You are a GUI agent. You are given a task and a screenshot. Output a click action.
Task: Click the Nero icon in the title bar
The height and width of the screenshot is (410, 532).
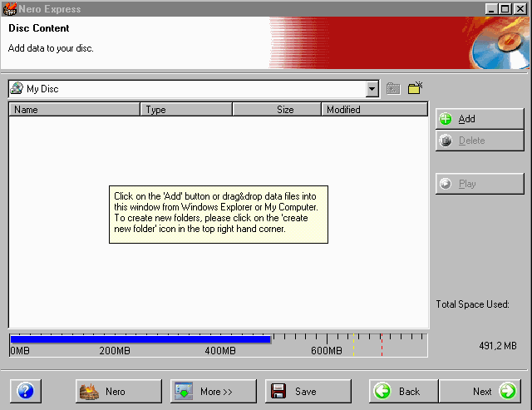[x=10, y=8]
